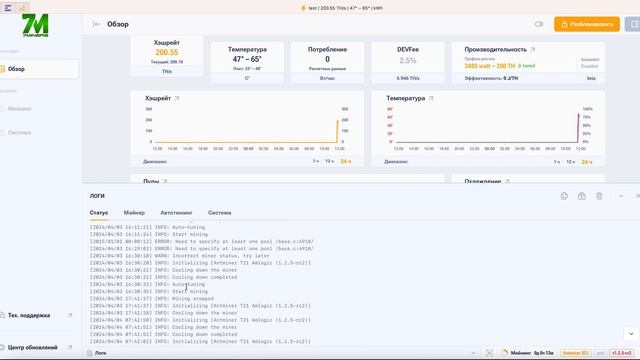The width and height of the screenshot is (640, 360).
Task: Click the Логи item in status bar
Action: [97, 353]
